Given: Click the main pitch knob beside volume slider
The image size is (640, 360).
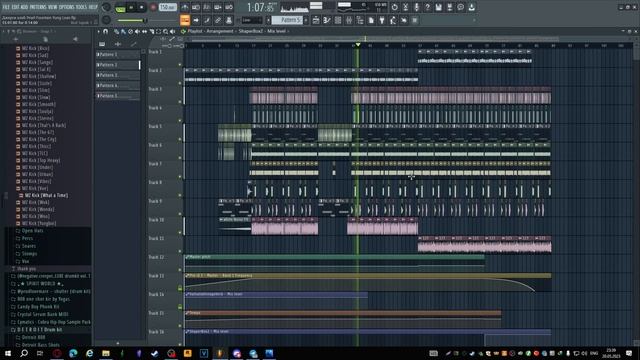Looking at the screenshot, I should click(107, 20).
